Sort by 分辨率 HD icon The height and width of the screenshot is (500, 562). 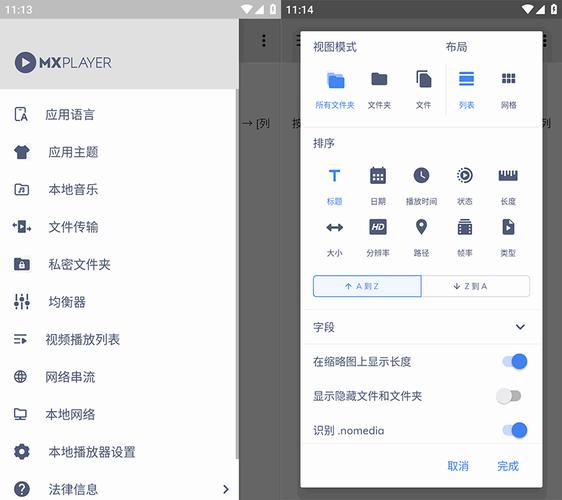tap(378, 227)
